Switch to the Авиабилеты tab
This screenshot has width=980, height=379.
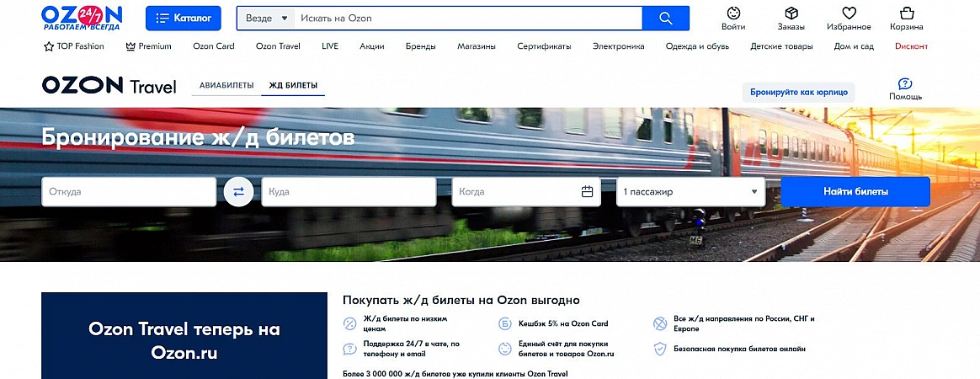[x=226, y=86]
